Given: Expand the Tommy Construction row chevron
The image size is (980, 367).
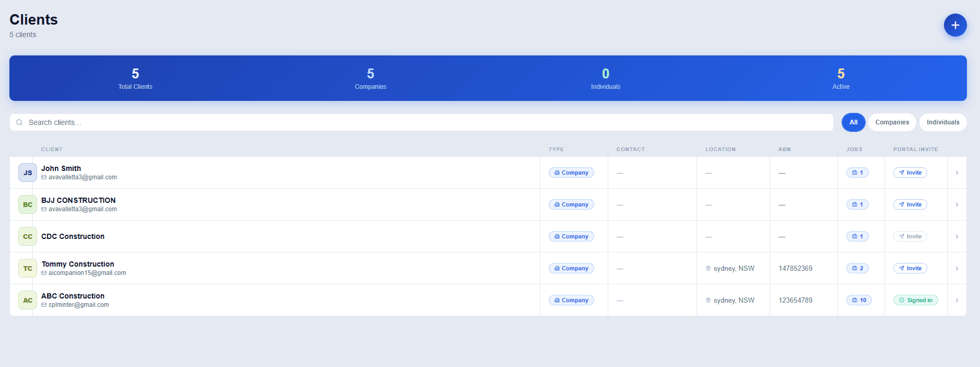Looking at the screenshot, I should (x=957, y=268).
